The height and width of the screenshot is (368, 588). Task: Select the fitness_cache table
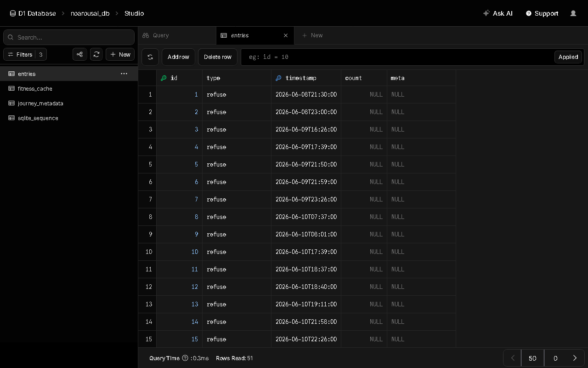(x=69, y=88)
